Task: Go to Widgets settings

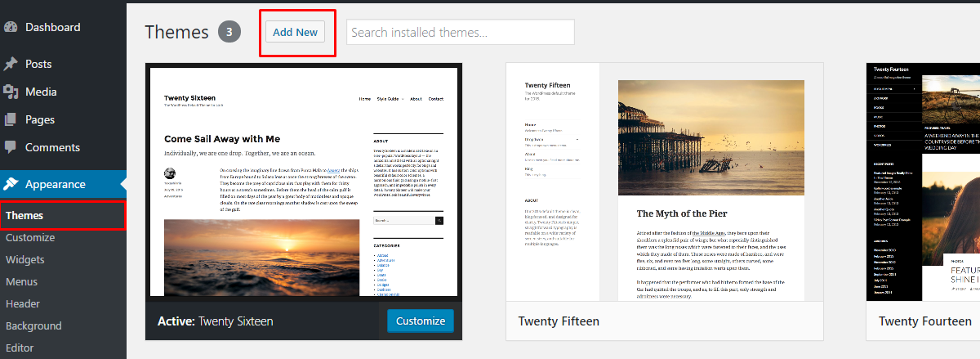Action: (x=25, y=260)
